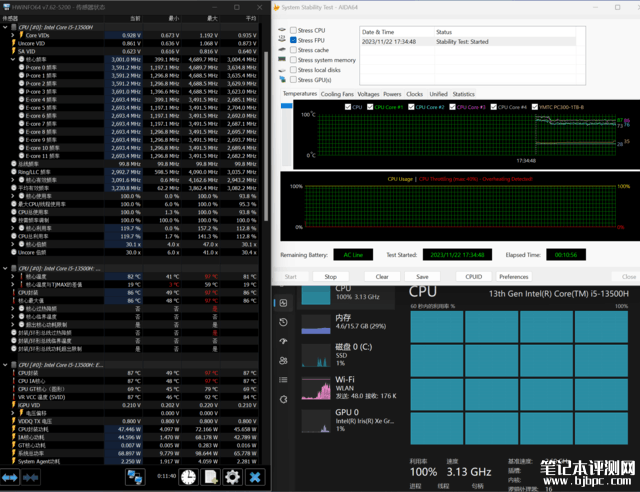Click the lightning icon beside SA VID

pos(13,51)
